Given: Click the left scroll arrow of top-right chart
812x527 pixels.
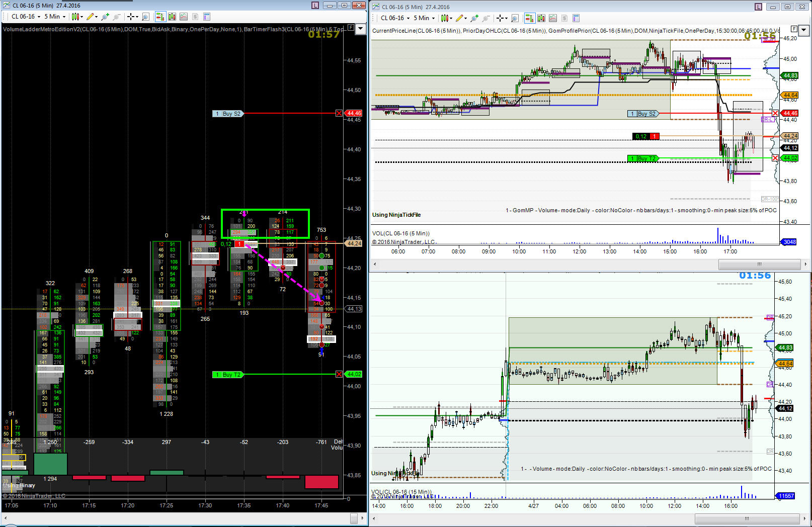Looking at the screenshot, I should click(375, 264).
